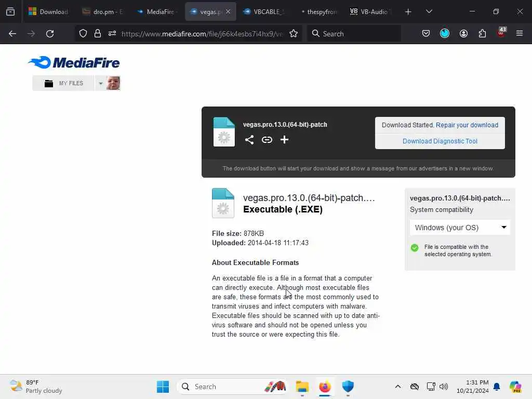532x399 pixels.
Task: Go back using the browser back arrow
Action: click(x=12, y=34)
